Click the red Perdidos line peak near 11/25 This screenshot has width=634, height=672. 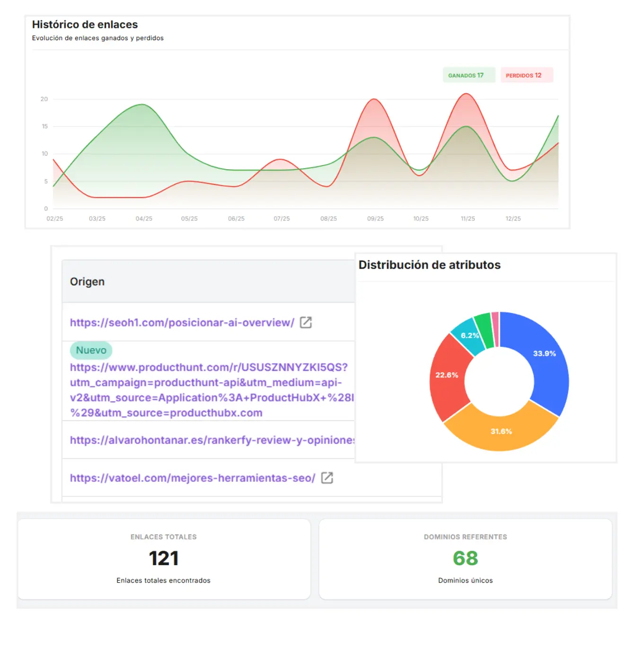point(466,97)
